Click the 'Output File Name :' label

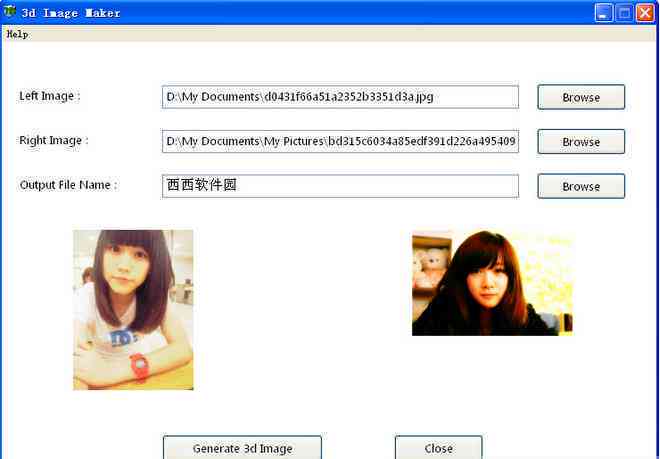tap(68, 185)
